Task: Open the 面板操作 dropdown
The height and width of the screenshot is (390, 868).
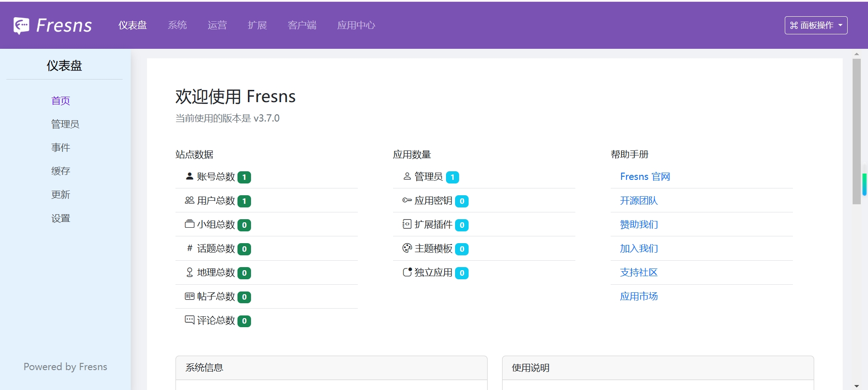Action: [x=816, y=25]
